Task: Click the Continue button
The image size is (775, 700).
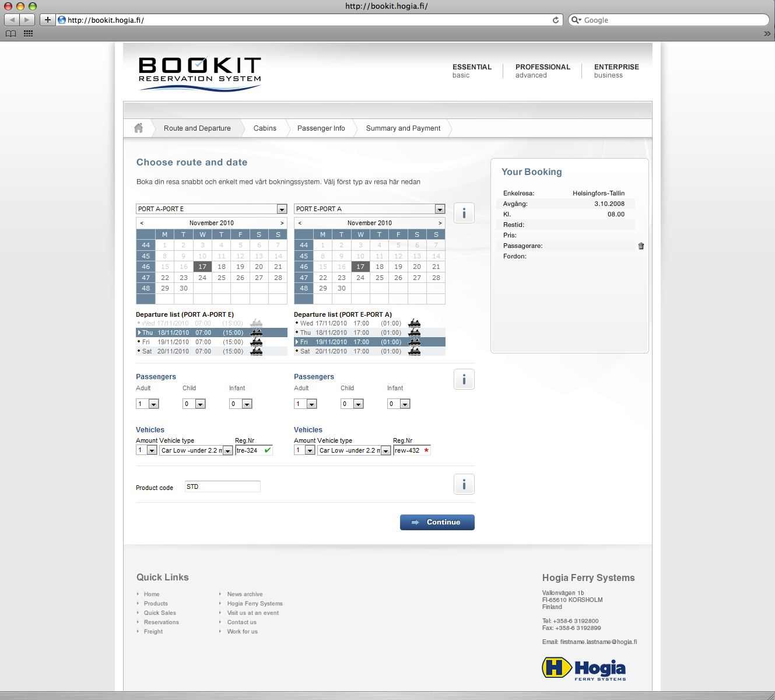Action: (x=437, y=522)
